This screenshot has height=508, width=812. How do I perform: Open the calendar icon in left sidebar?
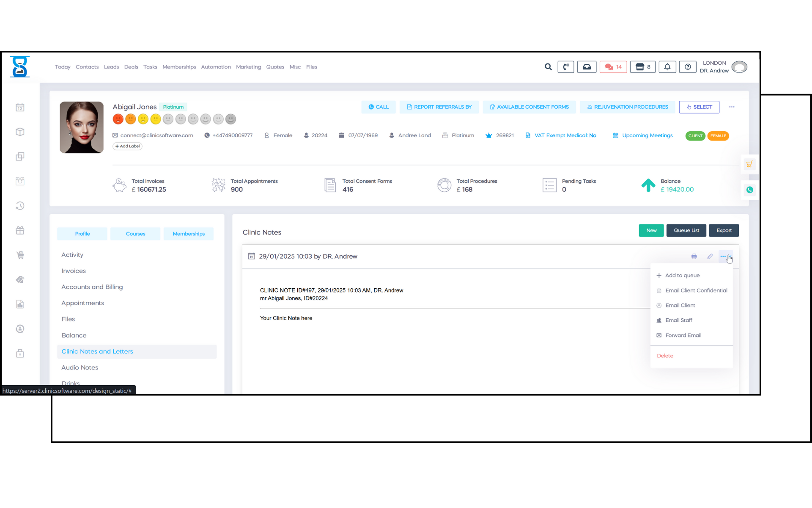(x=20, y=108)
